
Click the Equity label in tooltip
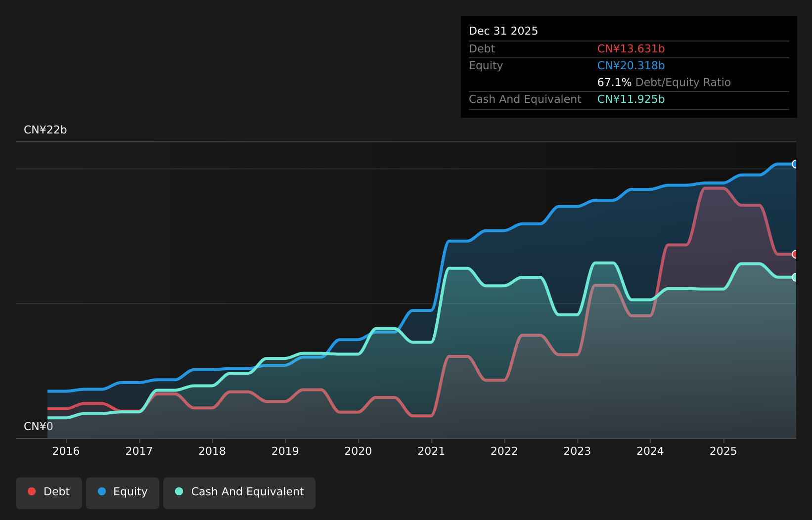click(486, 66)
